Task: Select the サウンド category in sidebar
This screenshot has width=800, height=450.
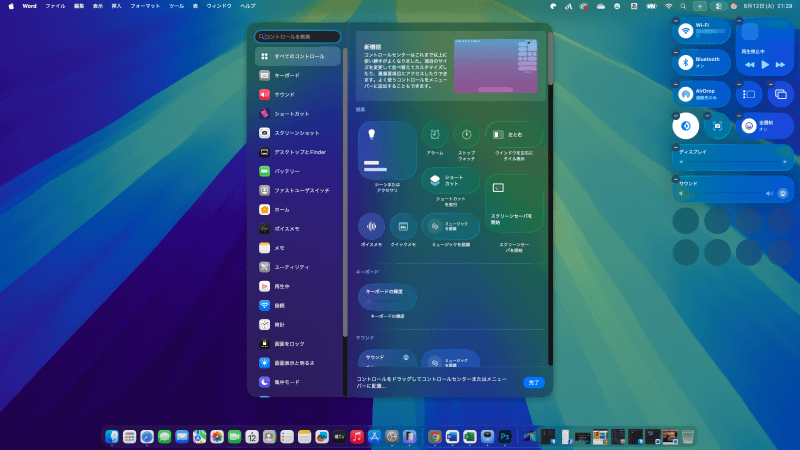Action: [297, 94]
